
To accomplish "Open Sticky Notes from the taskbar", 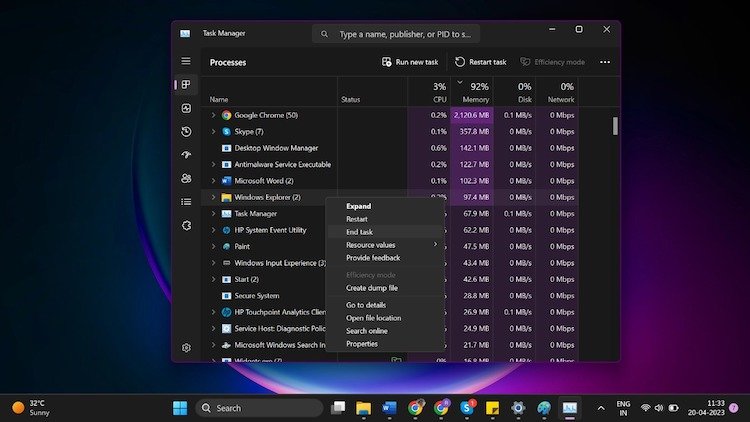I will 492,408.
